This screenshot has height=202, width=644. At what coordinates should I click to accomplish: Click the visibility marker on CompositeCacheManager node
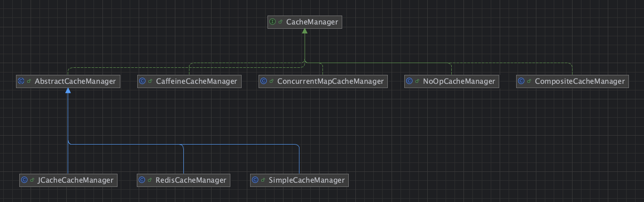coord(529,81)
